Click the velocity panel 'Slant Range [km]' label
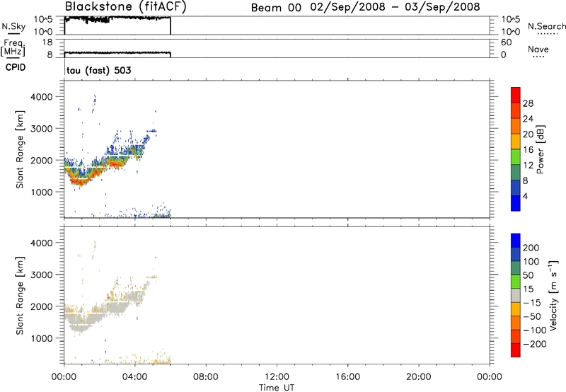Viewport: 566px width, 392px height. click(20, 295)
